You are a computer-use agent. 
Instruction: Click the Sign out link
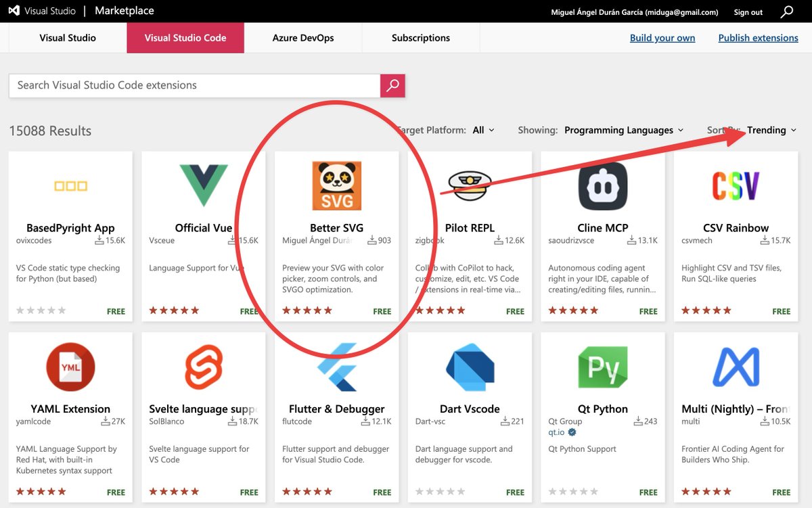[748, 12]
